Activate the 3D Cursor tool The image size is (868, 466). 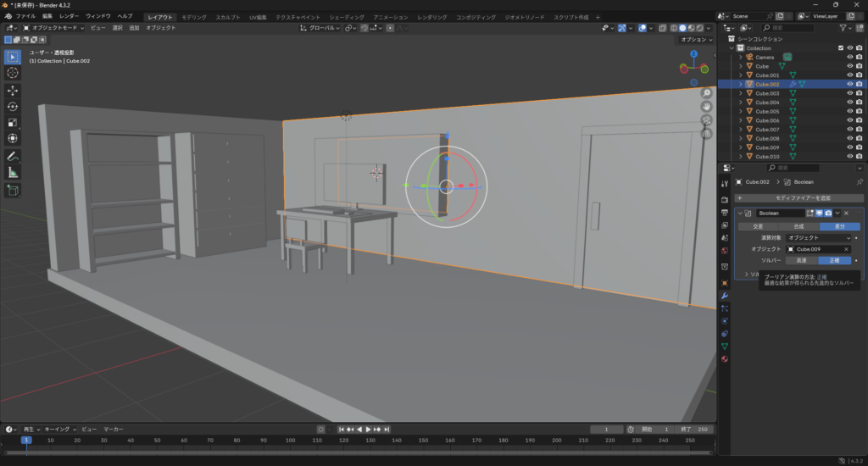13,73
